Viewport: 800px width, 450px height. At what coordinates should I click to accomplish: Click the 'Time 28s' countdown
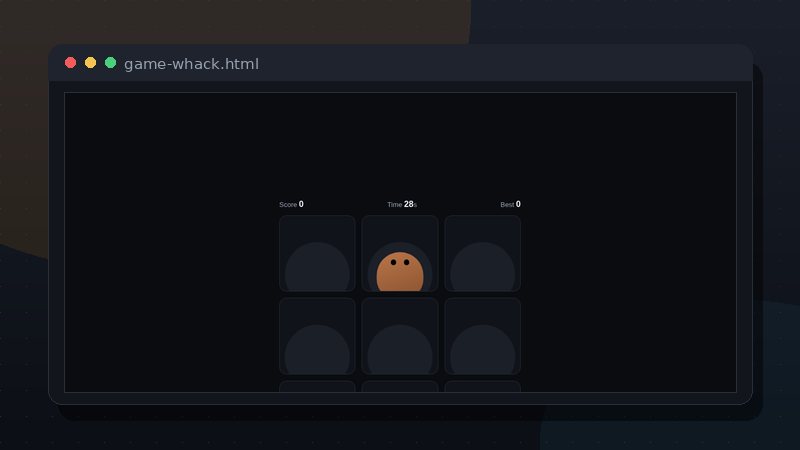coord(402,204)
